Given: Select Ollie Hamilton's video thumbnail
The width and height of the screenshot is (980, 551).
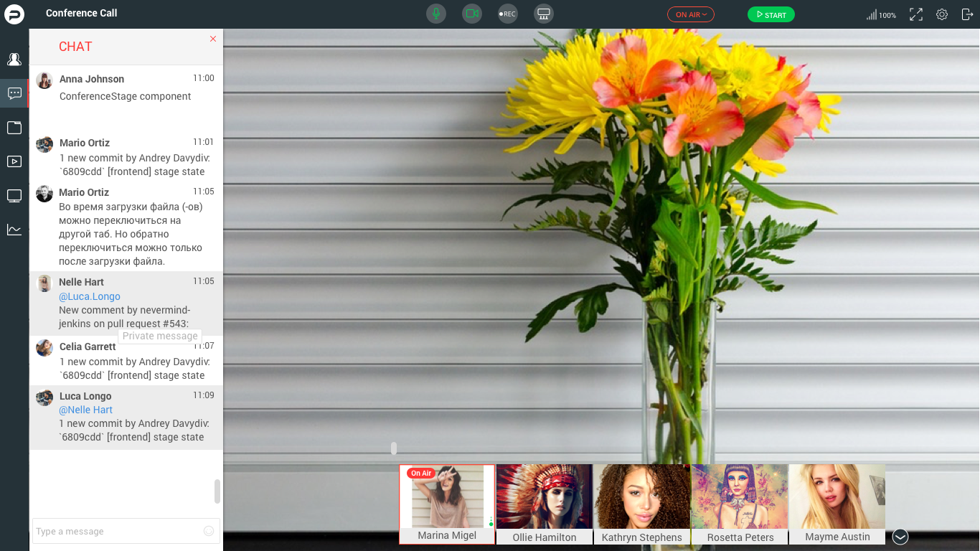Looking at the screenshot, I should (545, 504).
